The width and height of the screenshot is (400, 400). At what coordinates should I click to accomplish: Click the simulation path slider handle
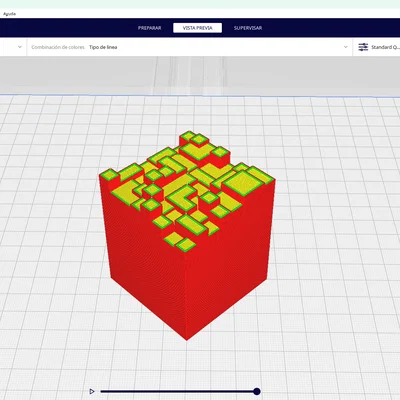pyautogui.click(x=257, y=391)
